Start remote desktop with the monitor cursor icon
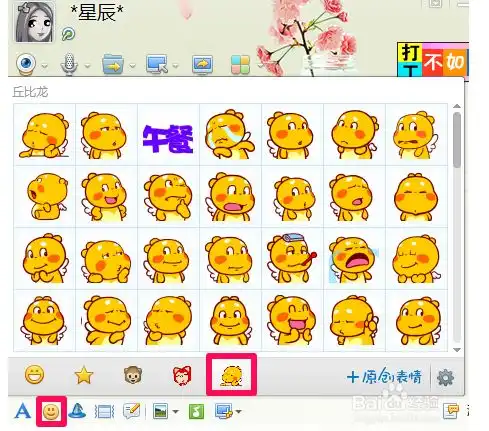This screenshot has width=489, height=431. [x=157, y=64]
